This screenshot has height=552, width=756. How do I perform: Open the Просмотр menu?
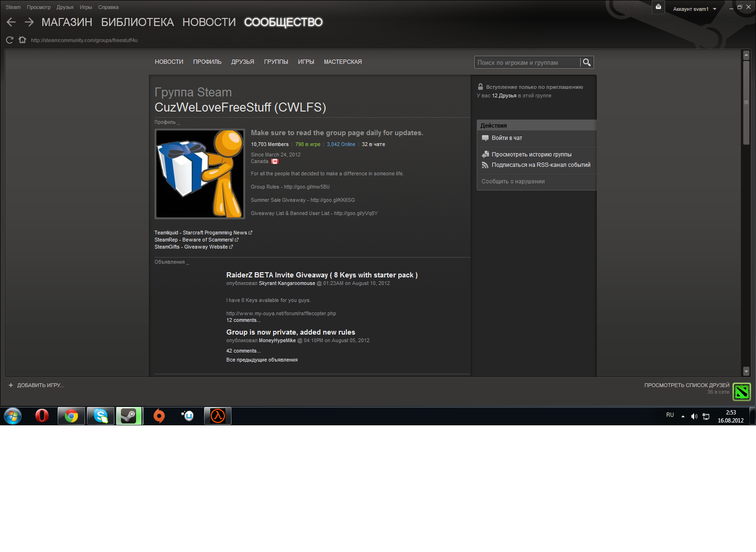39,7
